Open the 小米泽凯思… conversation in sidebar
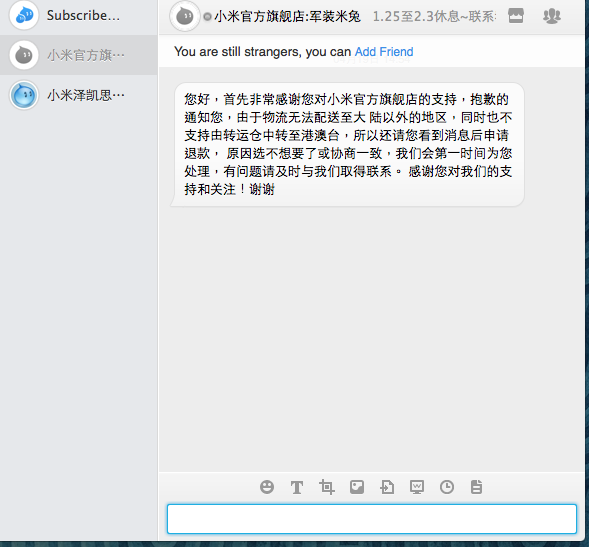The width and height of the screenshot is (589, 547). pos(79,95)
